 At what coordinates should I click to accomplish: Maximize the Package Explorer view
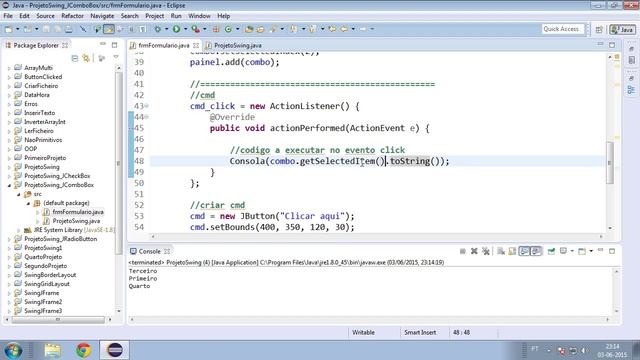point(115,44)
